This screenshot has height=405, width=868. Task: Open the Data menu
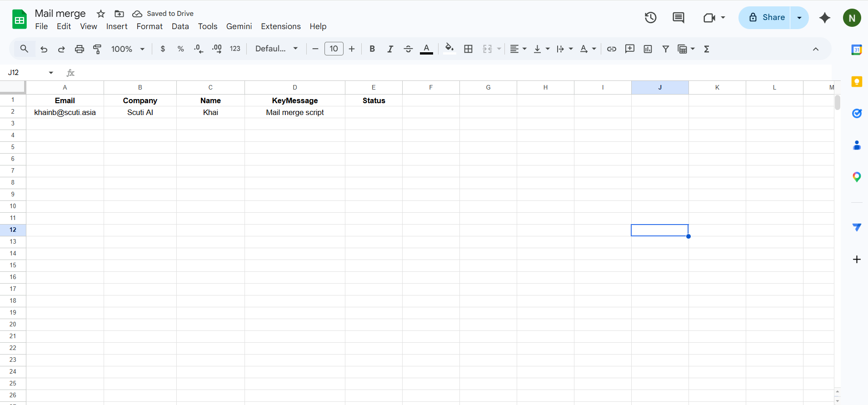pyautogui.click(x=180, y=26)
